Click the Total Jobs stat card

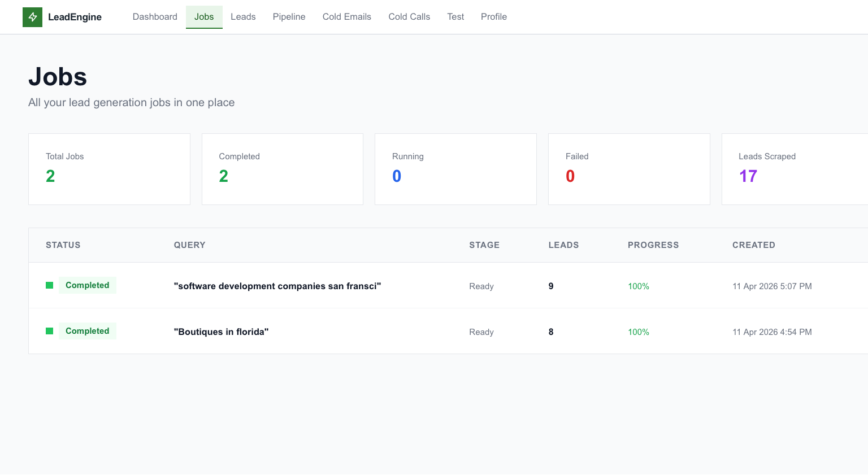pos(109,169)
